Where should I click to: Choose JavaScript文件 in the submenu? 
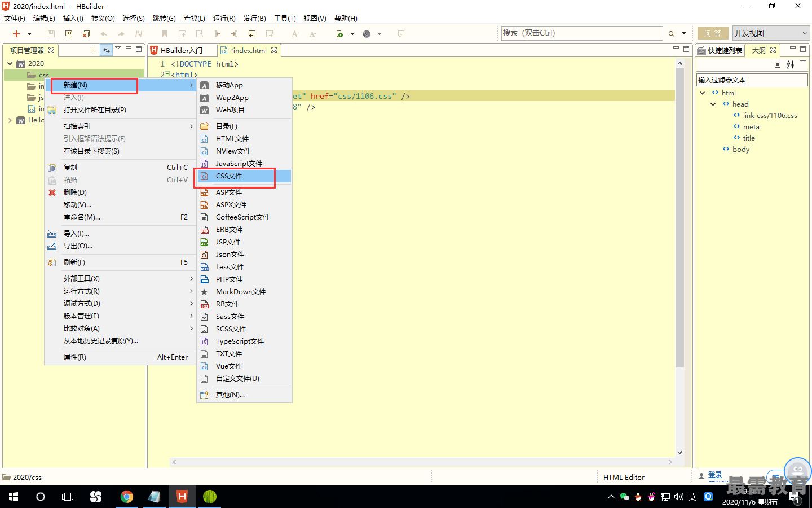point(244,163)
